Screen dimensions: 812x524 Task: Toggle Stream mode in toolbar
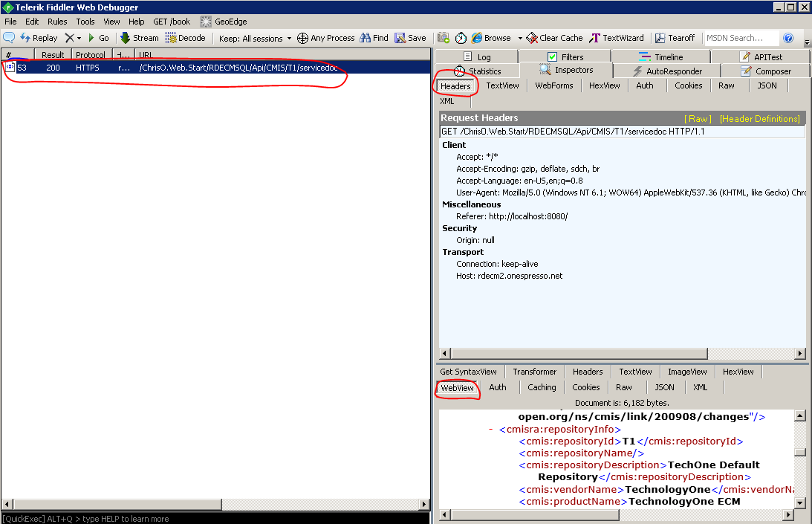click(x=140, y=38)
